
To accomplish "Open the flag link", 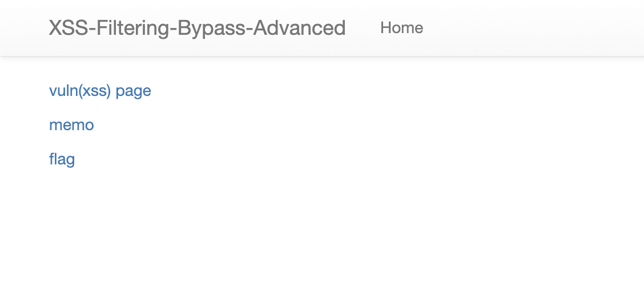I will (x=62, y=159).
